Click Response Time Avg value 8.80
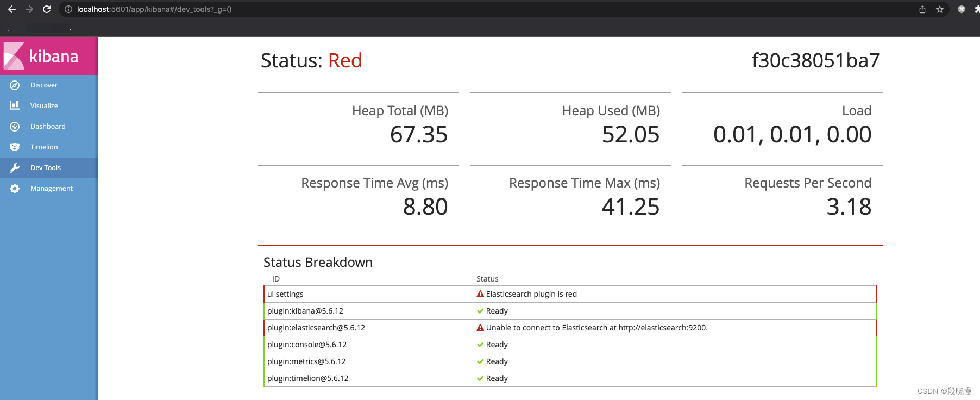The width and height of the screenshot is (980, 400). [x=425, y=207]
